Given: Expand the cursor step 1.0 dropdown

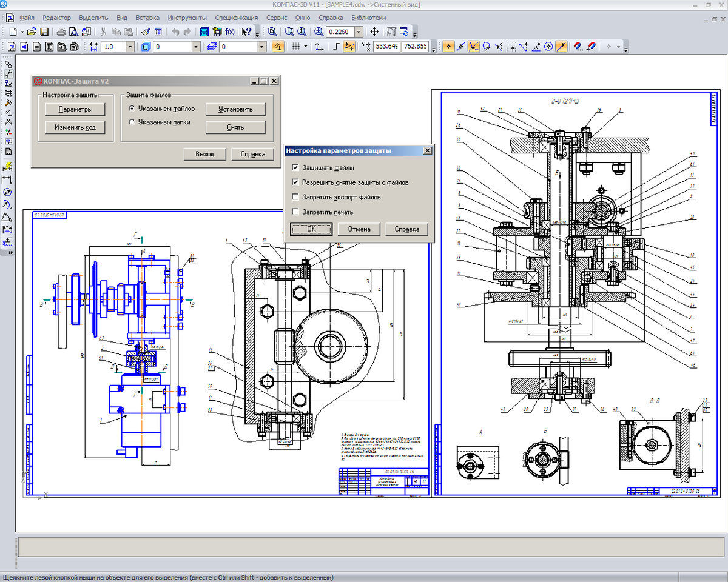Looking at the screenshot, I should coord(130,47).
